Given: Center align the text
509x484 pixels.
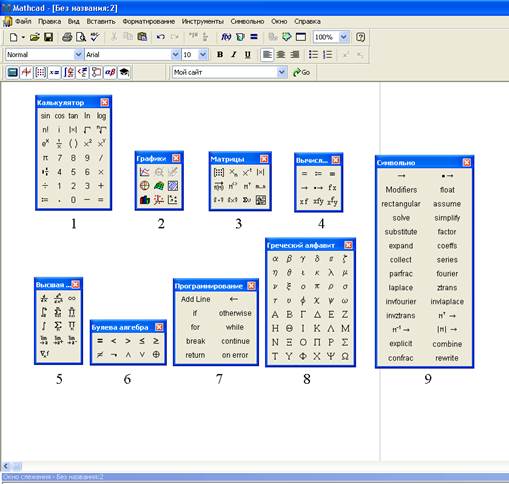Looking at the screenshot, I should (281, 54).
